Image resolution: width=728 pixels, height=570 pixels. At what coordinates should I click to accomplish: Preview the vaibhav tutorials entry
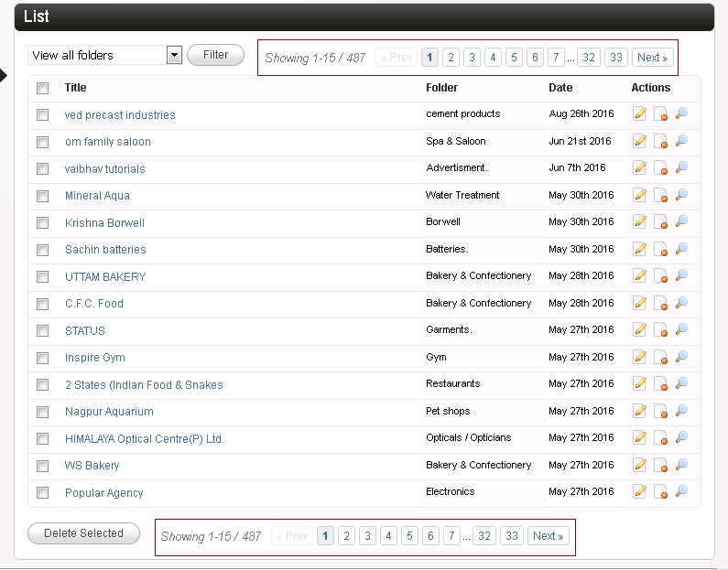[681, 168]
